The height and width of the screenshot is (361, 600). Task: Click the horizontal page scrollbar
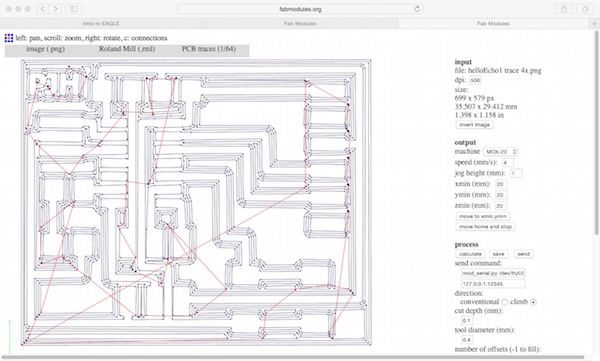click(293, 357)
